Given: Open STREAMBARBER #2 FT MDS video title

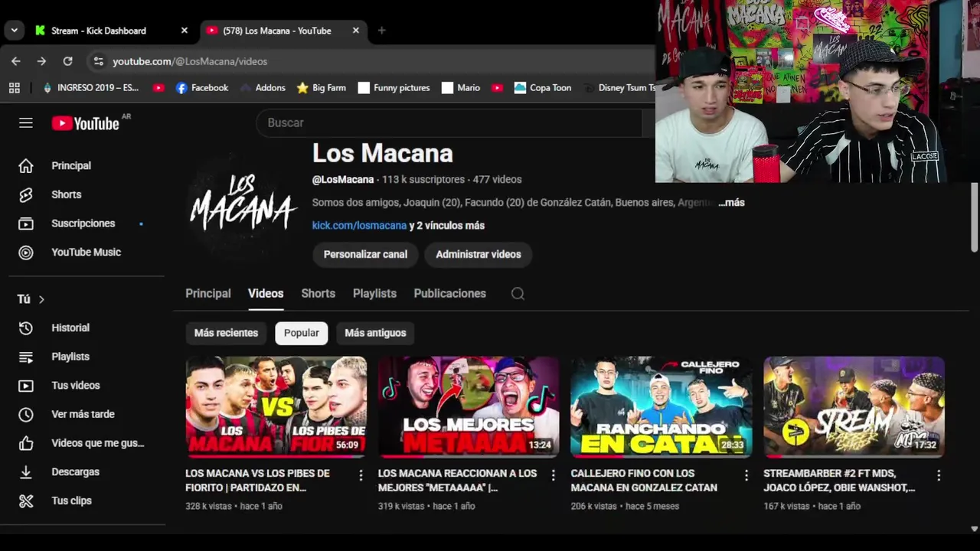Looking at the screenshot, I should 839,481.
